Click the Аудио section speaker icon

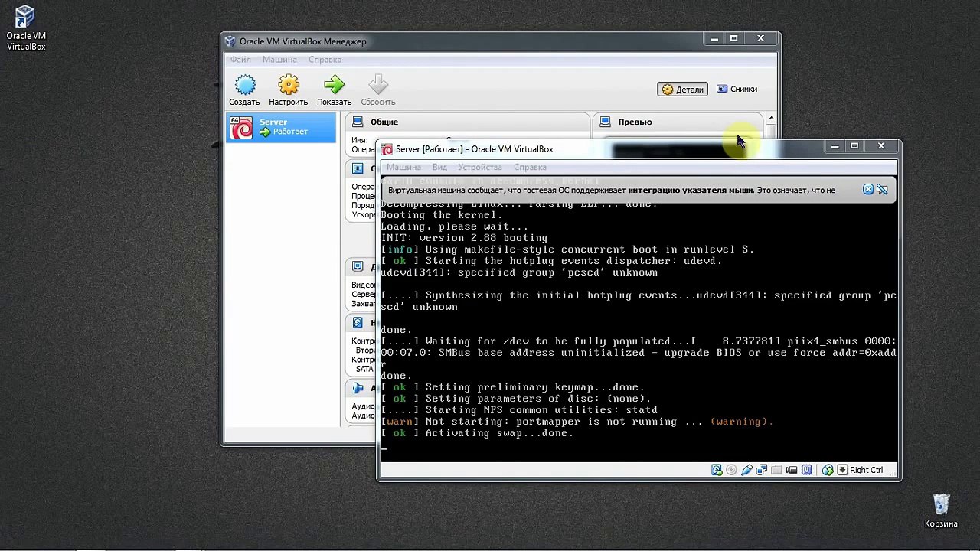[358, 387]
